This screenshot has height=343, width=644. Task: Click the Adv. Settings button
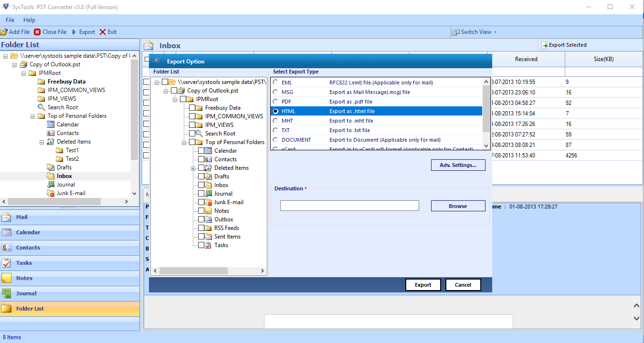point(458,165)
